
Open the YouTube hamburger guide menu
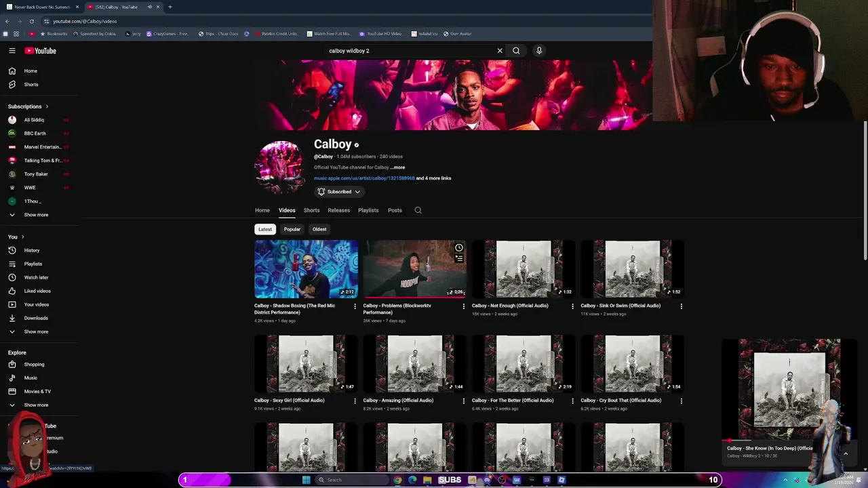click(x=12, y=51)
